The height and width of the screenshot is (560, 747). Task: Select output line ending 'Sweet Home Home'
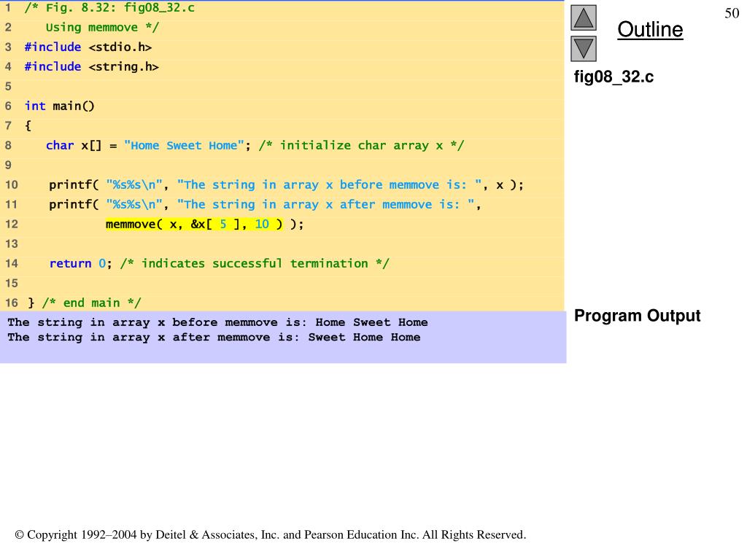point(214,337)
